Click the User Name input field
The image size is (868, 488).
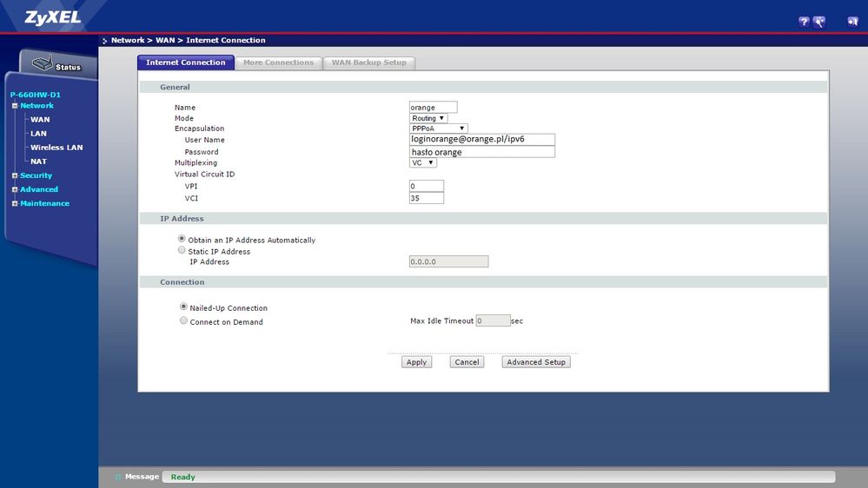tap(481, 139)
